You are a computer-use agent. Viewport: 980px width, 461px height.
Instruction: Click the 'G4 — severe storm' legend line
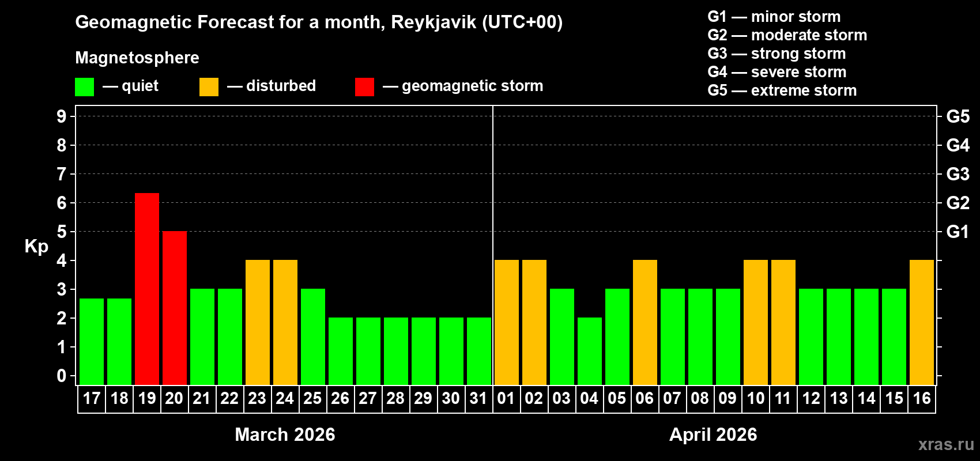point(777,72)
